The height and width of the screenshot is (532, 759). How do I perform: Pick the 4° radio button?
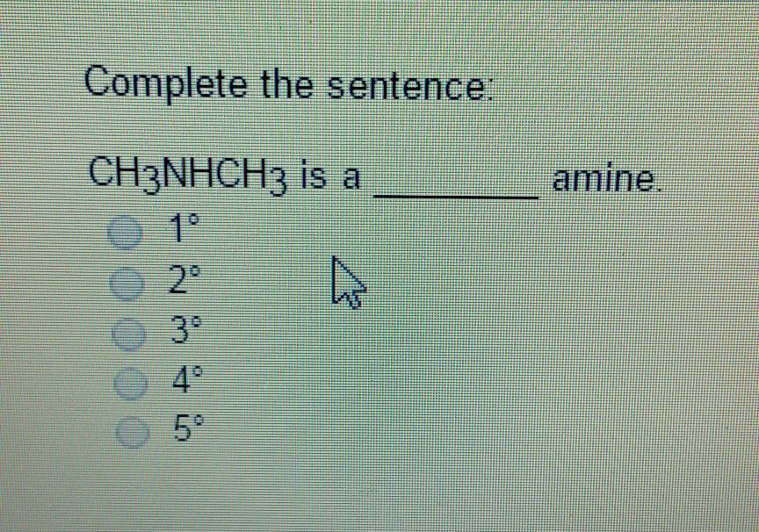tap(129, 384)
